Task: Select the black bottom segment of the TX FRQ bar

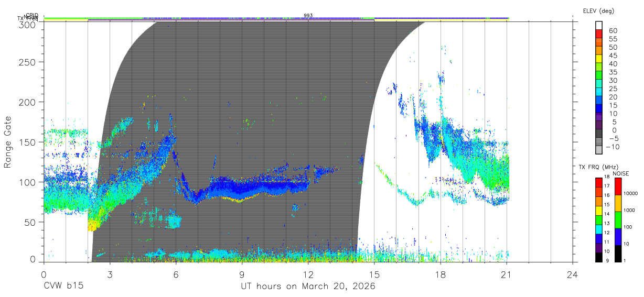Action: pyautogui.click(x=599, y=257)
